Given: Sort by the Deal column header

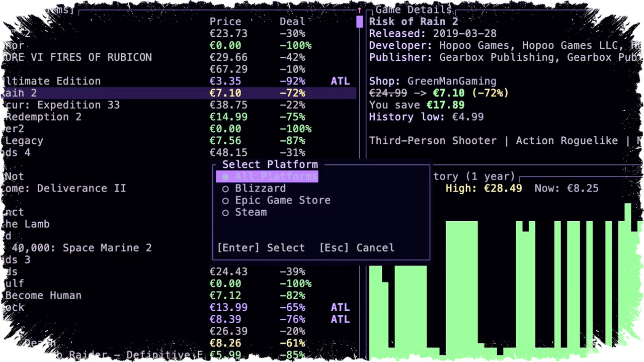Looking at the screenshot, I should pyautogui.click(x=292, y=22).
